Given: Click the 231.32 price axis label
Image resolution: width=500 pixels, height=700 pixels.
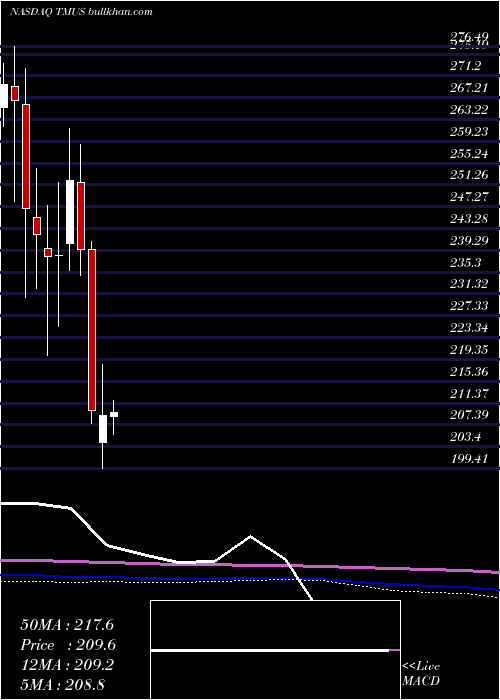Looking at the screenshot, I should pyautogui.click(x=469, y=284).
